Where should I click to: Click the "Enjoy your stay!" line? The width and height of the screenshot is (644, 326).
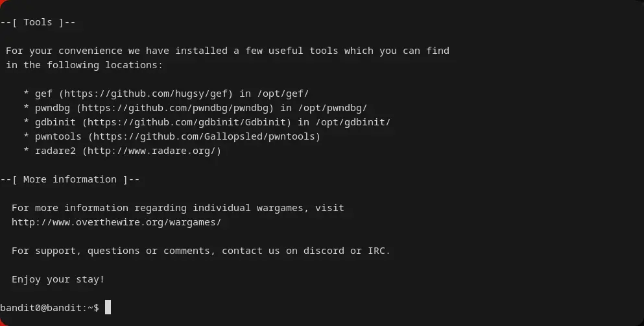pos(58,279)
